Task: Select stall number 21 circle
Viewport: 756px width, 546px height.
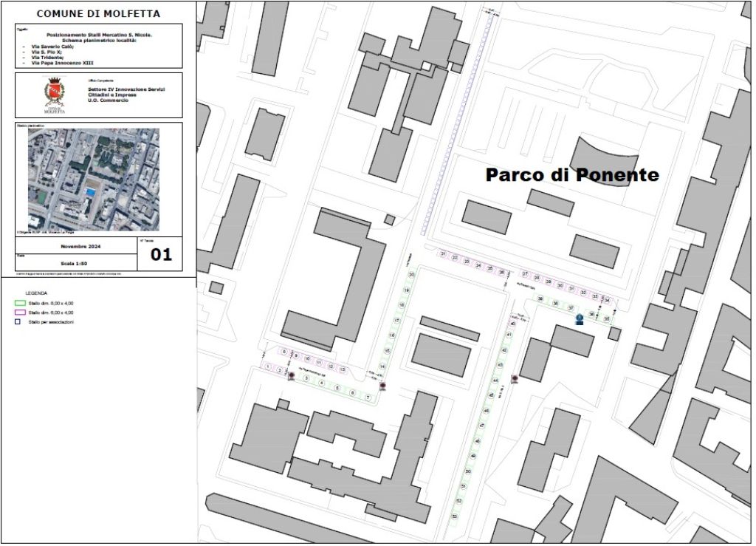Action: pyautogui.click(x=443, y=255)
